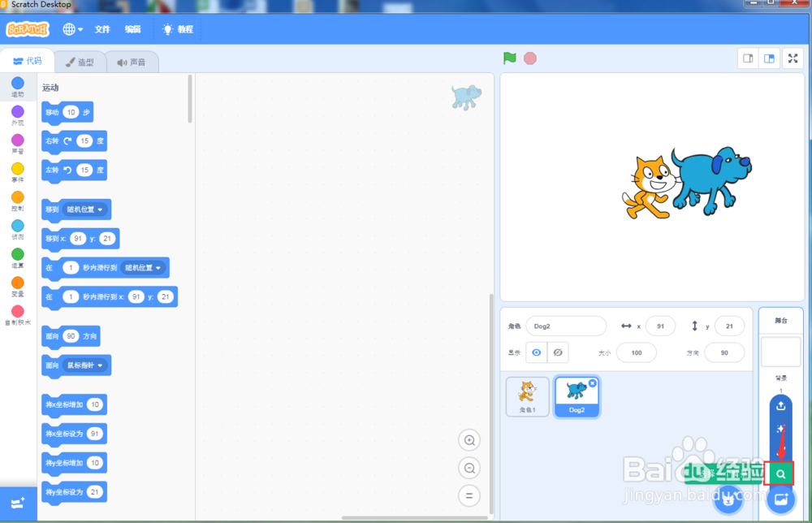812x523 pixels.
Task: Zoom out the code workspace
Action: click(469, 468)
